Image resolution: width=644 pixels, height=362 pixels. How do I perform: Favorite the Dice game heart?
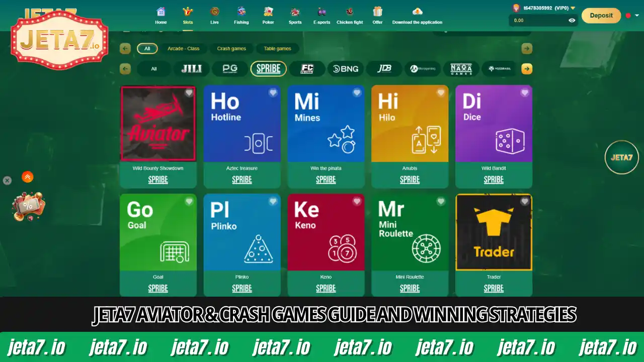pos(525,93)
